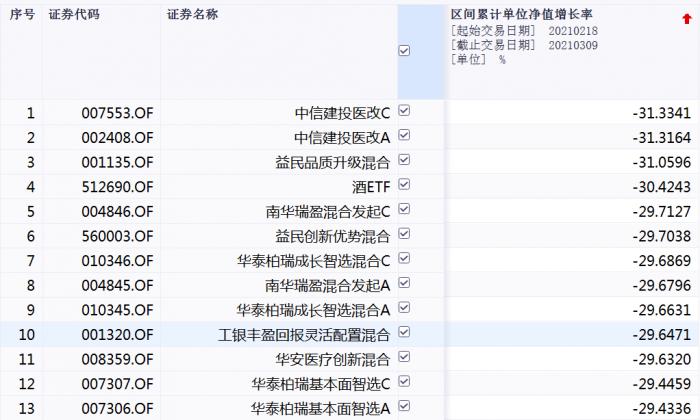700x420 pixels.
Task: Click fund name 工银丰盈回报灵活配置混合
Action: (304, 334)
